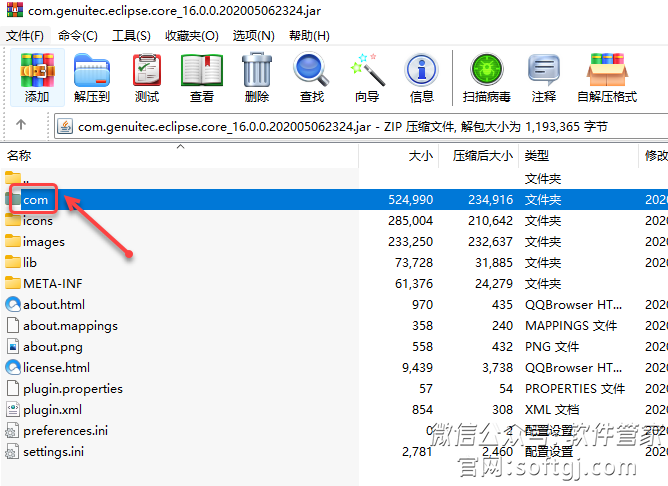Select the com folder name

click(x=35, y=199)
